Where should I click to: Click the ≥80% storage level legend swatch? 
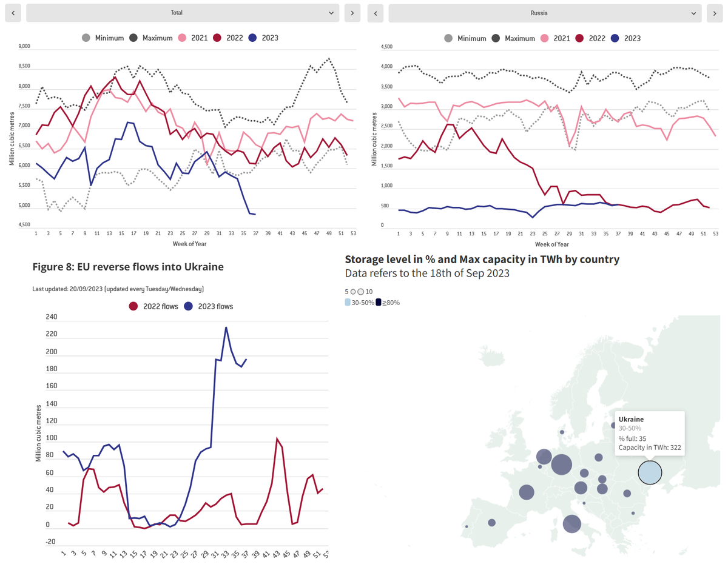379,302
